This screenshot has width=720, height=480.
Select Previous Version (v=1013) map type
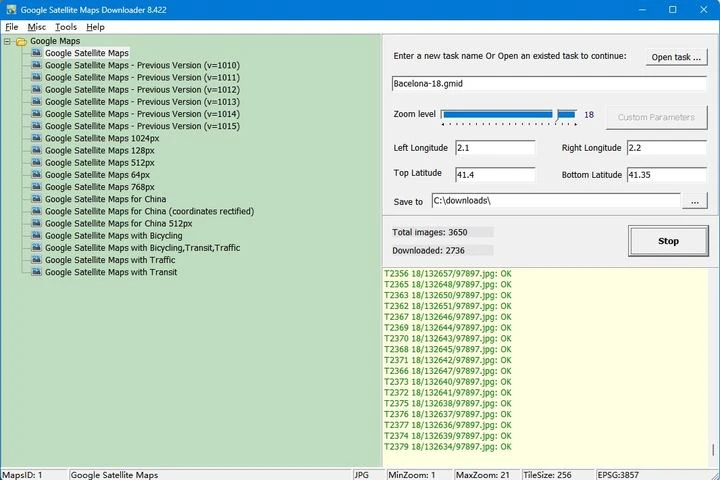[x=142, y=102]
